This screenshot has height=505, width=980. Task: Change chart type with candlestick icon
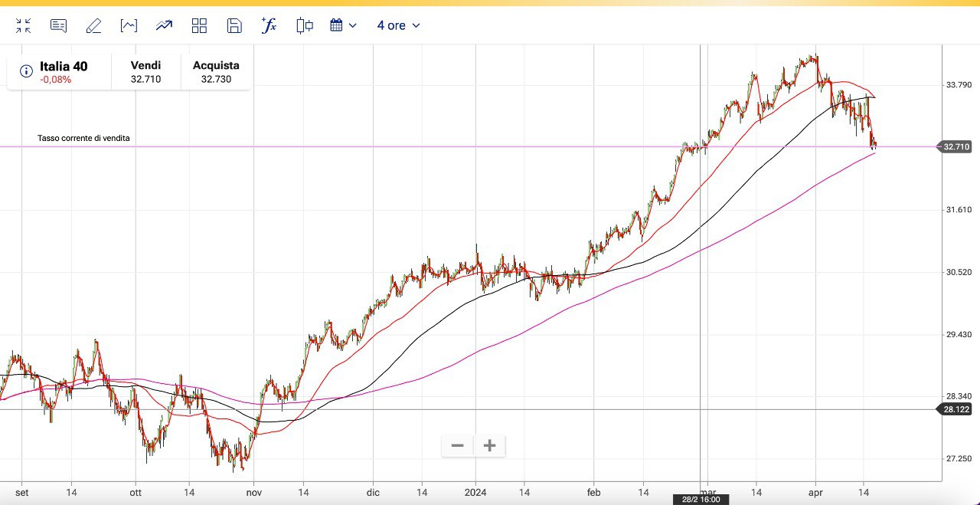tap(305, 25)
